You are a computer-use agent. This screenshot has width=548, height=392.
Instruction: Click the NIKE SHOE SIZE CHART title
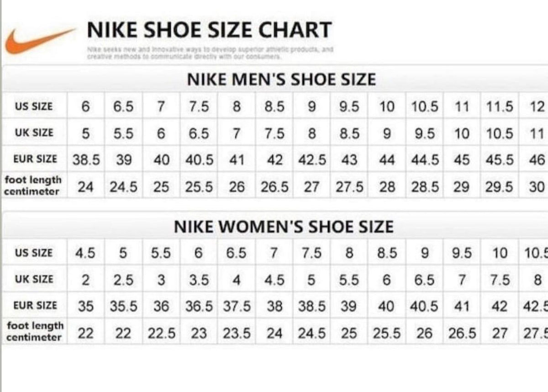209,31
